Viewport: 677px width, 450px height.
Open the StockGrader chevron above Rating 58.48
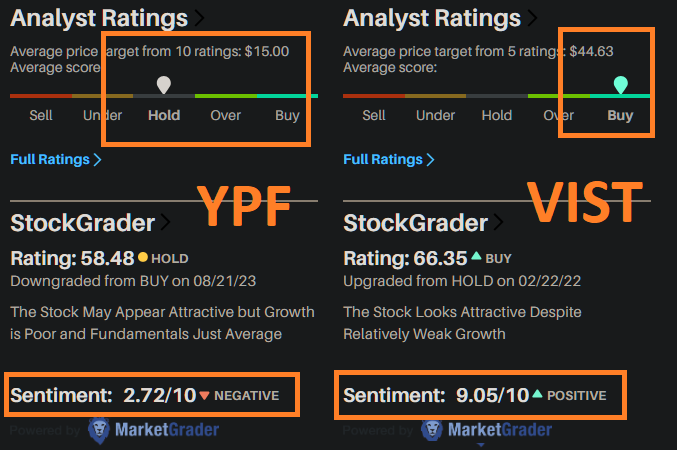click(x=166, y=222)
